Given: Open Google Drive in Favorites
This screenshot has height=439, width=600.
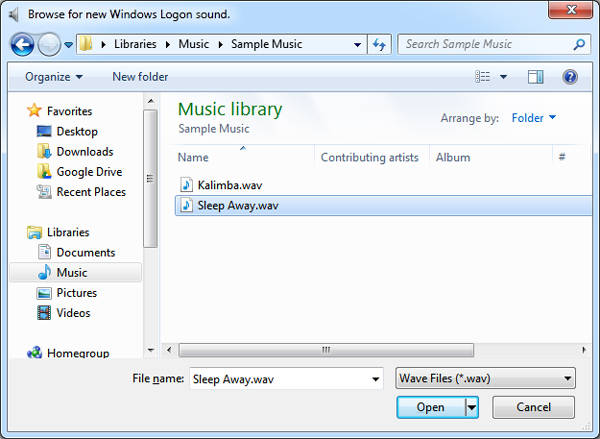Looking at the screenshot, I should [x=89, y=172].
